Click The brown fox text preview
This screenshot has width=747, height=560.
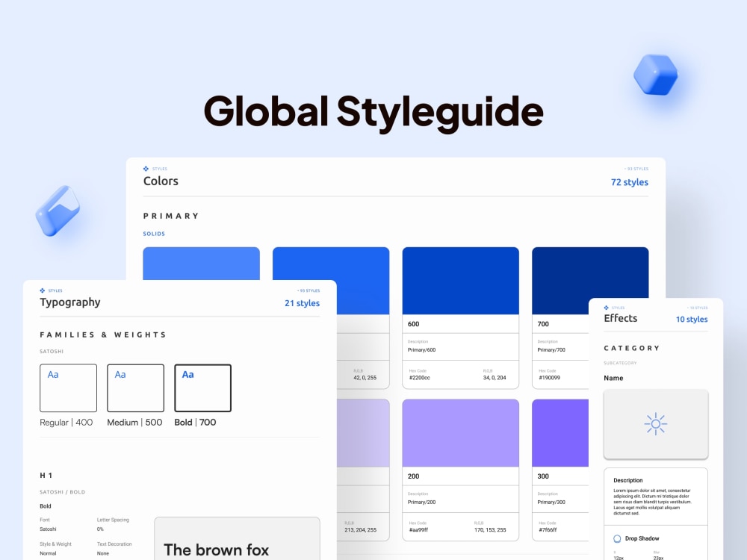coord(217,550)
